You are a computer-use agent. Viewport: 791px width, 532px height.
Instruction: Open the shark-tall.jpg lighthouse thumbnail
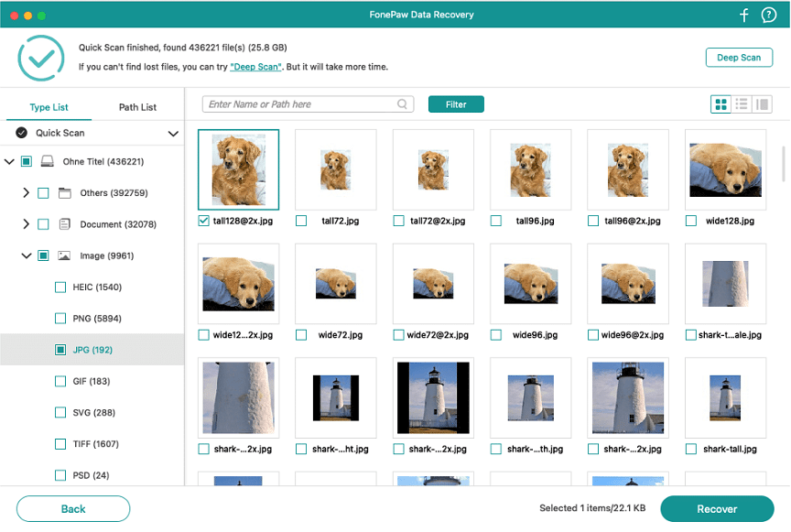[x=725, y=397]
